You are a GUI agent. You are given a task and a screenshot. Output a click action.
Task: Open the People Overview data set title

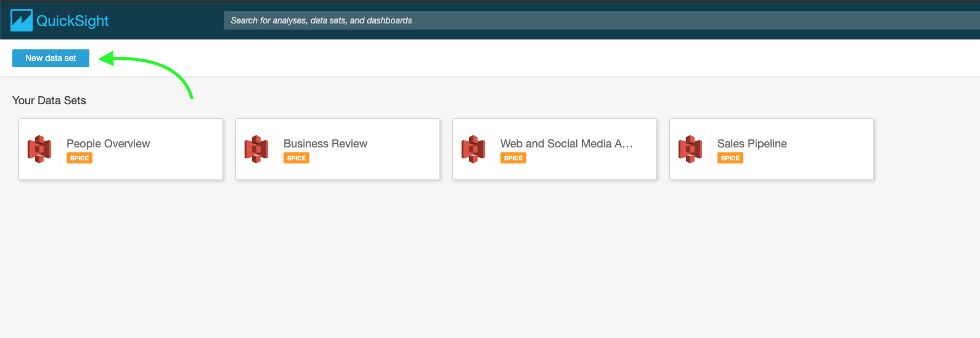tap(108, 144)
